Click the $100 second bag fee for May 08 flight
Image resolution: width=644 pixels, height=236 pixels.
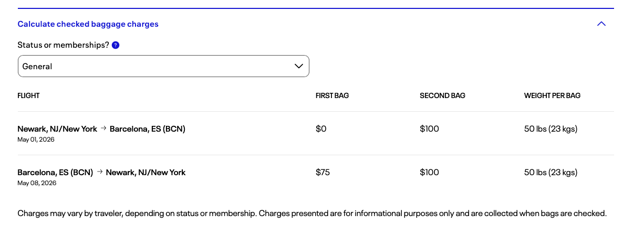tap(429, 173)
